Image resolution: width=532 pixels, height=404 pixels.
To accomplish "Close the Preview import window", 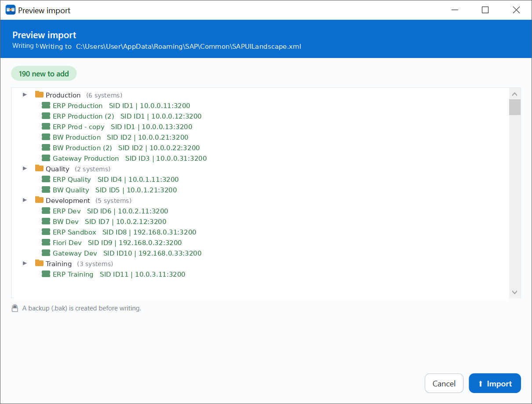I will tap(516, 10).
